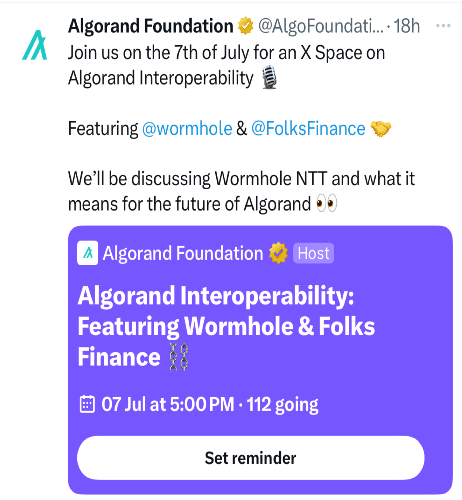
Task: Open the Algorand Interoperability Space title
Action: click(227, 326)
